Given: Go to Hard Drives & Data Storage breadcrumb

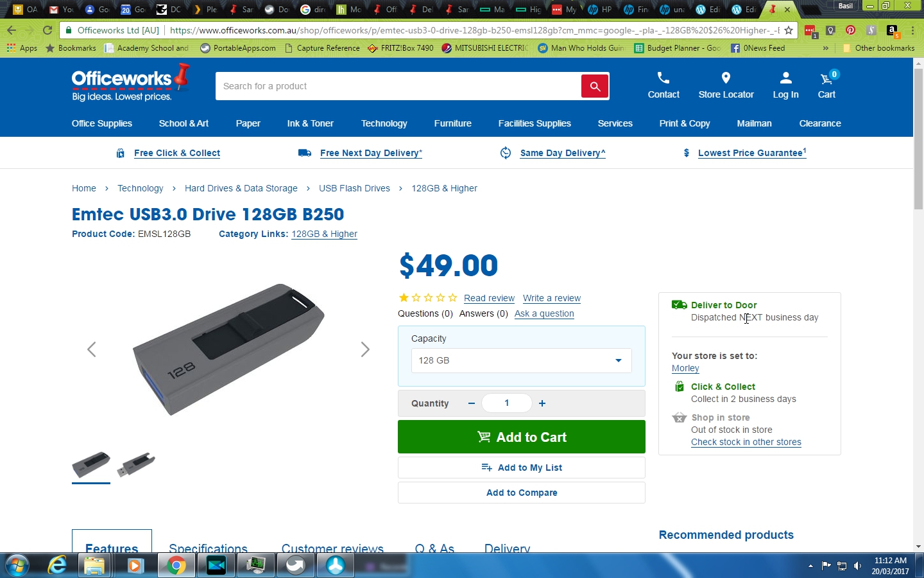Looking at the screenshot, I should pyautogui.click(x=241, y=188).
